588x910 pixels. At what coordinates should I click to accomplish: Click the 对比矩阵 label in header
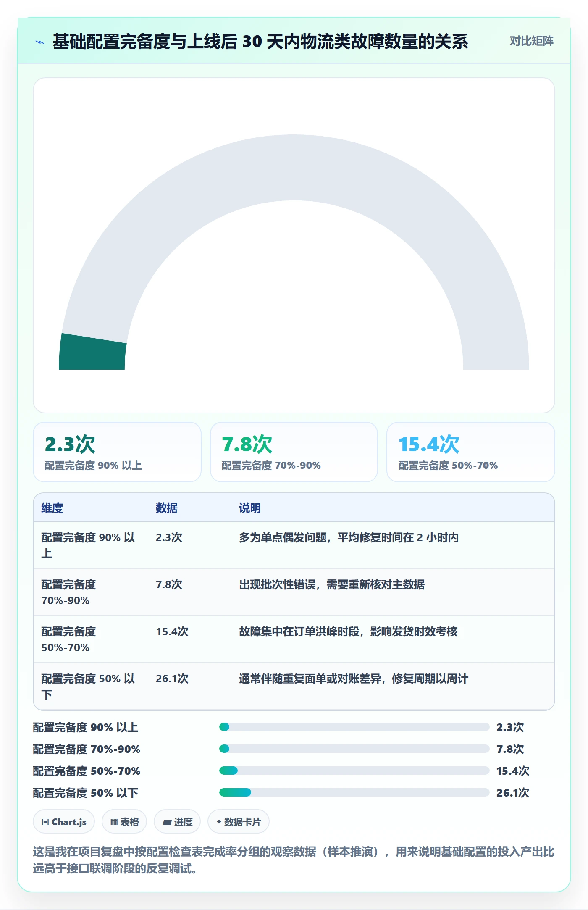coord(531,41)
